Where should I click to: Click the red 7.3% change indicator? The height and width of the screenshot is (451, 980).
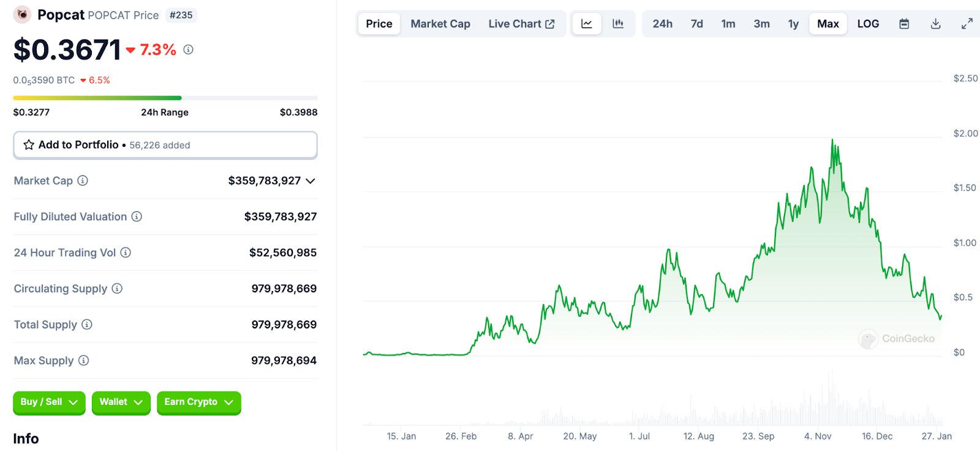[x=151, y=50]
